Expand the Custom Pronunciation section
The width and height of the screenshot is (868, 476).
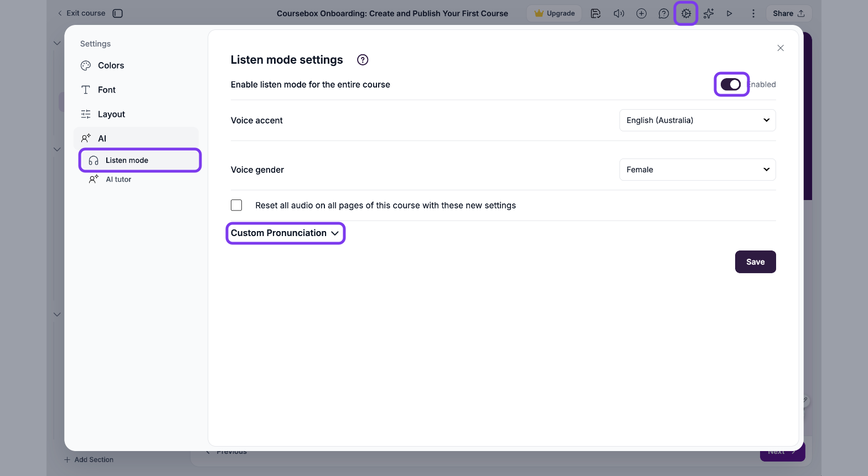point(285,233)
